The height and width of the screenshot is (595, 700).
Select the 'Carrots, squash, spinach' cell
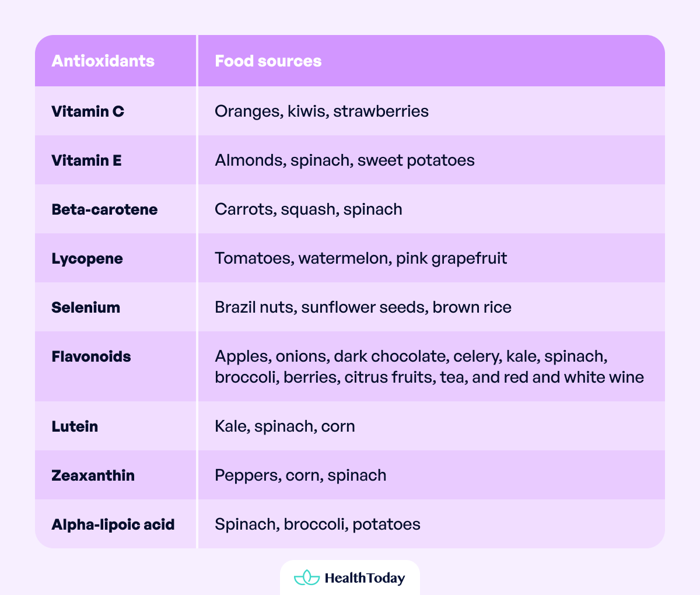pos(309,209)
